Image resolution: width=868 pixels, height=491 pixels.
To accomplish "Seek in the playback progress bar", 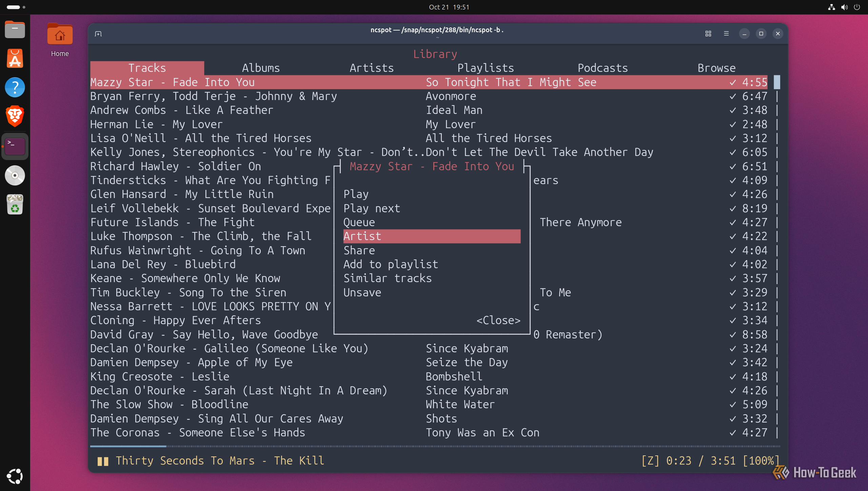I will click(x=435, y=446).
